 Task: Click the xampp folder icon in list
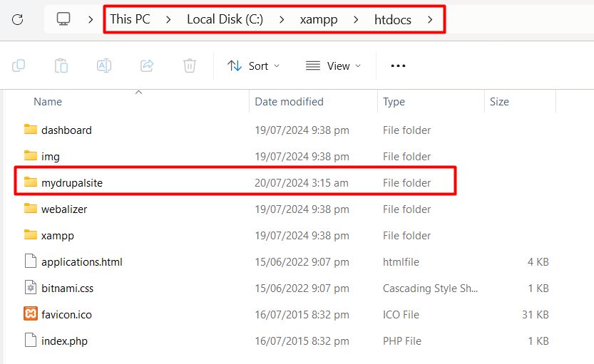(x=31, y=234)
